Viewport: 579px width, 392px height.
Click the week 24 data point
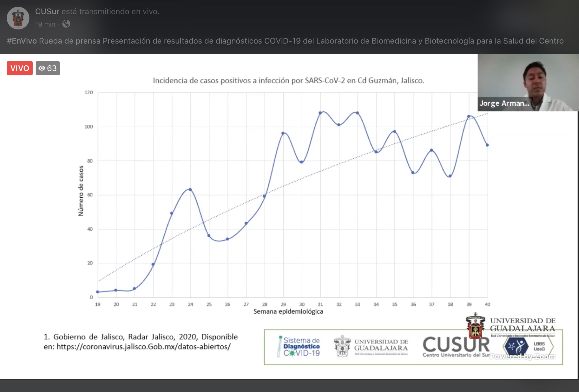pyautogui.click(x=190, y=189)
